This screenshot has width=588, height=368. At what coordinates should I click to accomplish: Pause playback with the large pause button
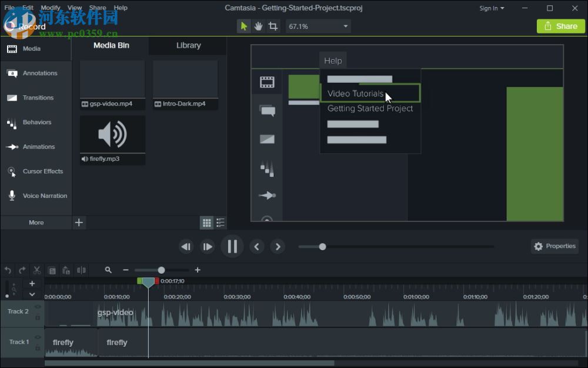tap(232, 246)
